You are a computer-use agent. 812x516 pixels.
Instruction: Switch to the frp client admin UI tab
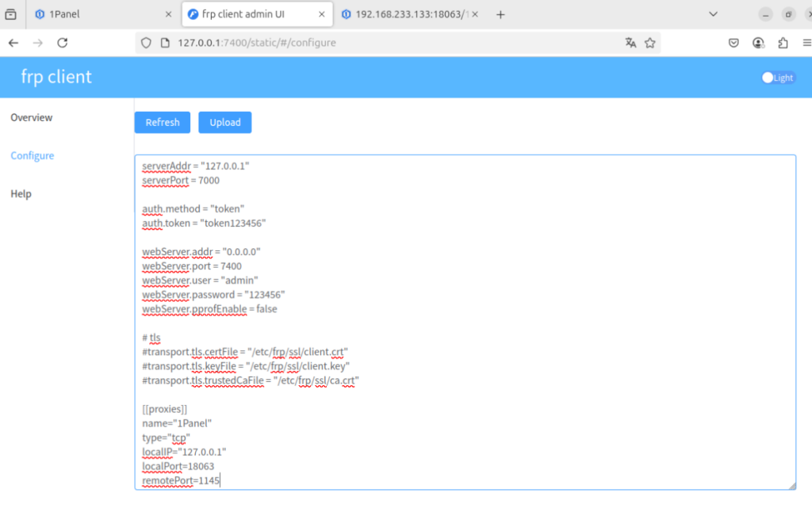(257, 14)
